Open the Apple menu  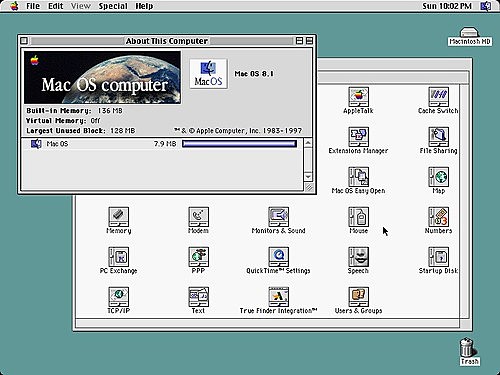click(14, 6)
